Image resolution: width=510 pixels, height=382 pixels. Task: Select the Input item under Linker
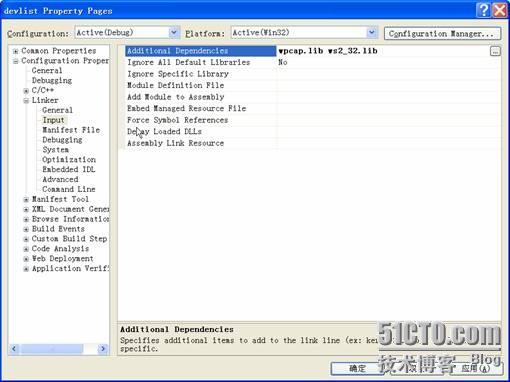click(53, 120)
